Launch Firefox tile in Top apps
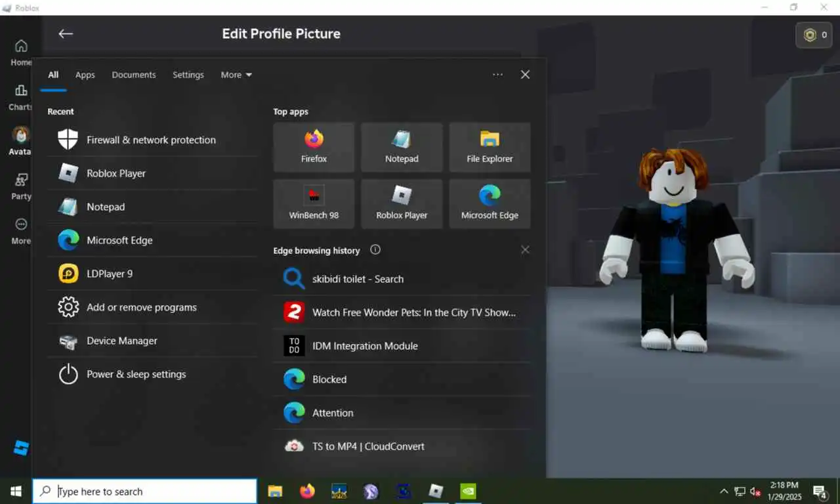 (314, 147)
